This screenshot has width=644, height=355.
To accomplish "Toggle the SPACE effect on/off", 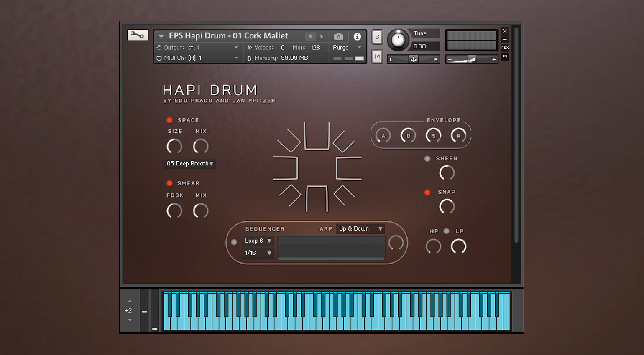I will (x=169, y=120).
